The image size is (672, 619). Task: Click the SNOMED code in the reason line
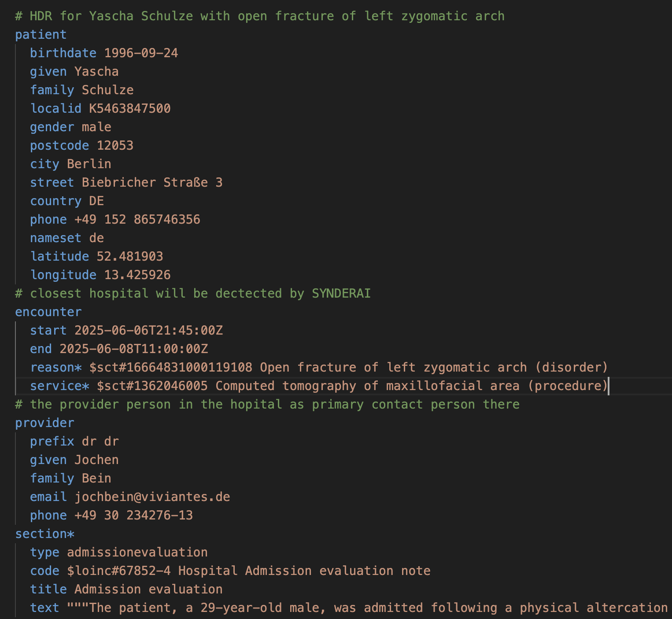tap(170, 368)
